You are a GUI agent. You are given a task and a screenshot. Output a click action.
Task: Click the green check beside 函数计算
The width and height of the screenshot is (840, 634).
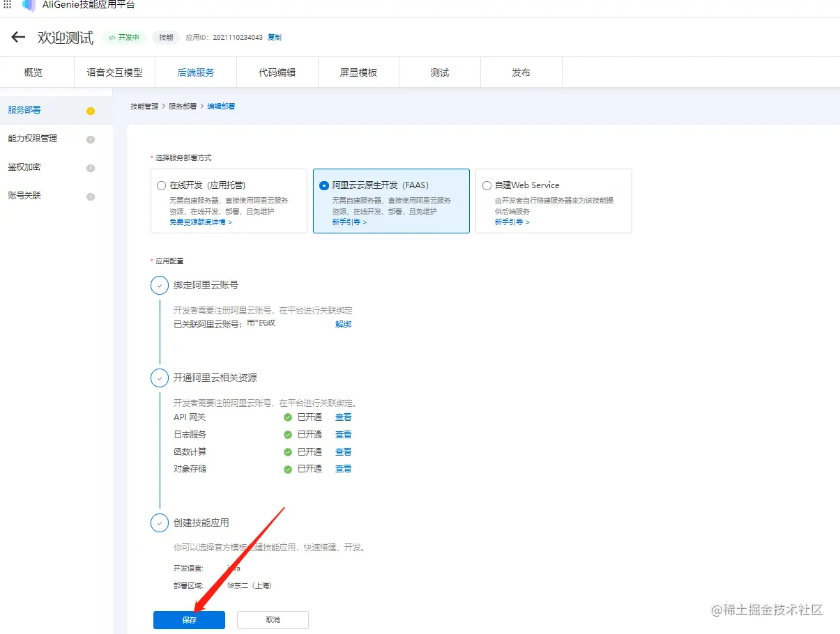point(287,452)
